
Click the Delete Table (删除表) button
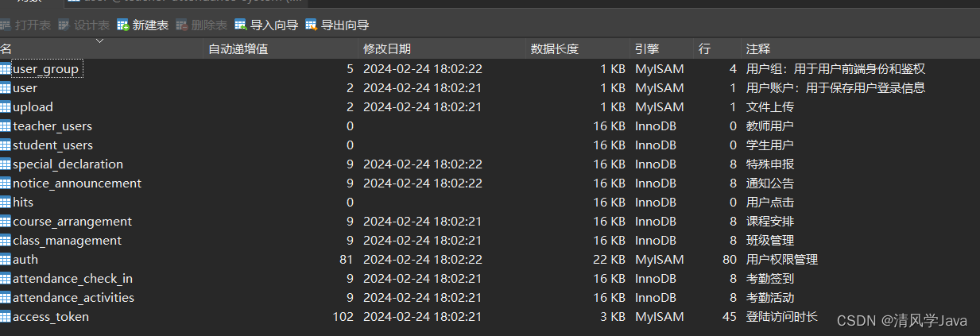202,25
